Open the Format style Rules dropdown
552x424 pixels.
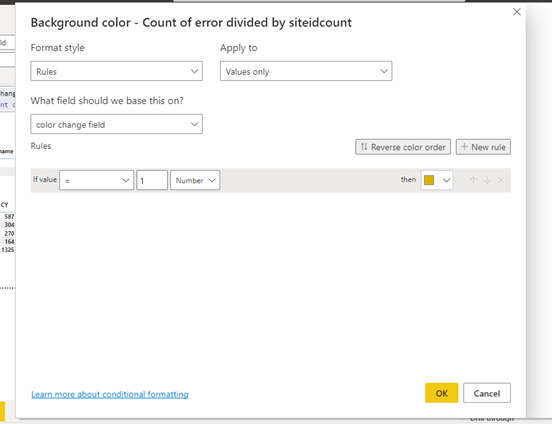tap(117, 71)
